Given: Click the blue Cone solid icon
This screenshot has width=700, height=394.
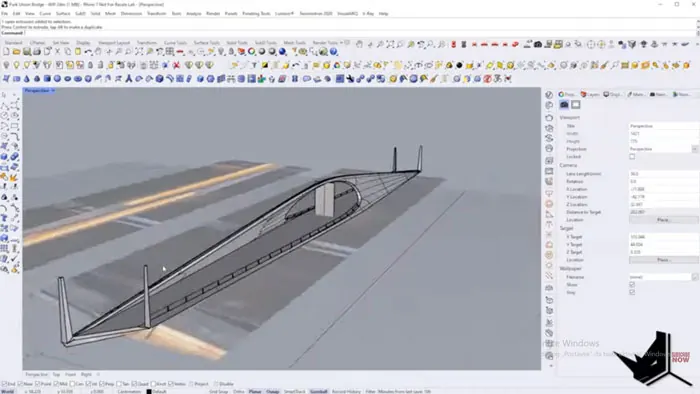Looking at the screenshot, I should (27, 79).
